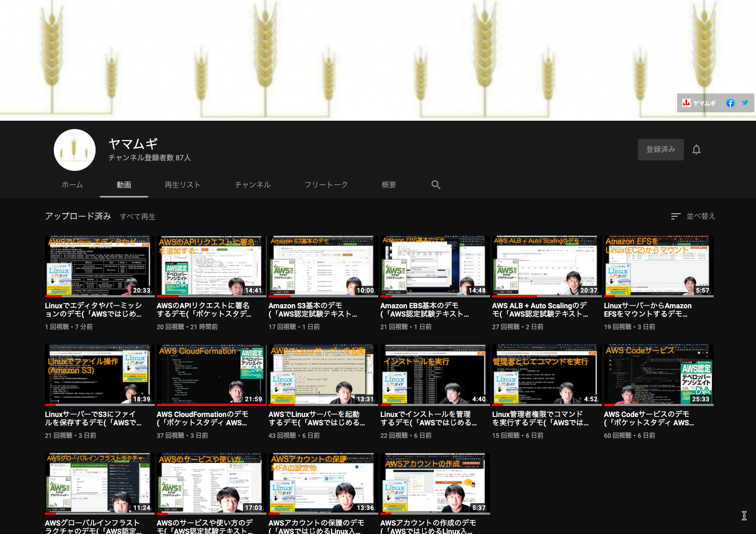Open the Facebook link in banner
Image resolution: width=756 pixels, height=534 pixels.
pyautogui.click(x=730, y=103)
